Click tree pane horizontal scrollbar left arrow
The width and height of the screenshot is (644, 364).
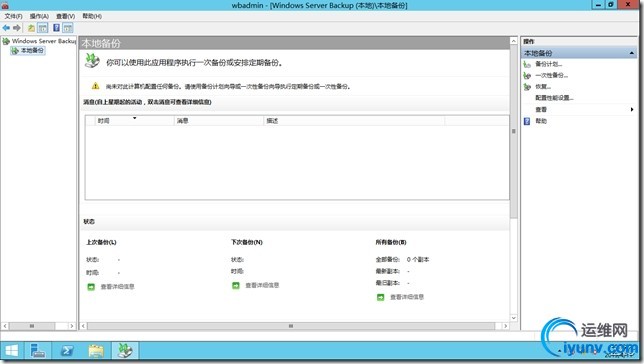pyautogui.click(x=5, y=326)
